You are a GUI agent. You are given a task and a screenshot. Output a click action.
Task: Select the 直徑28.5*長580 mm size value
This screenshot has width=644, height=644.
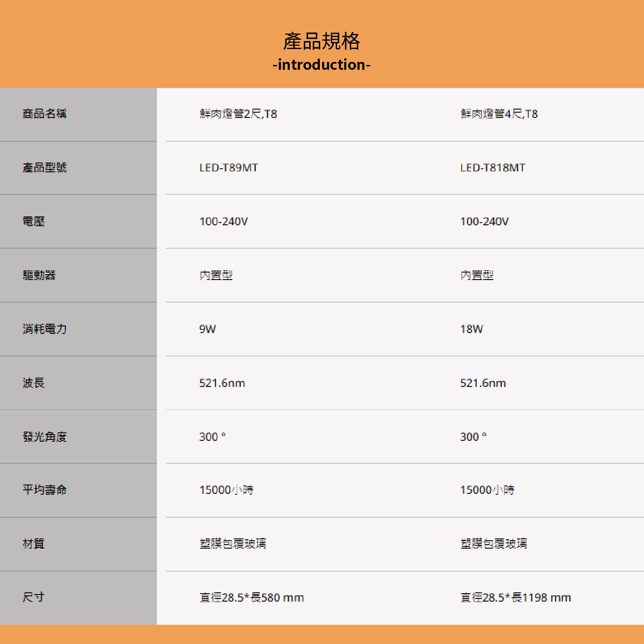tap(252, 598)
